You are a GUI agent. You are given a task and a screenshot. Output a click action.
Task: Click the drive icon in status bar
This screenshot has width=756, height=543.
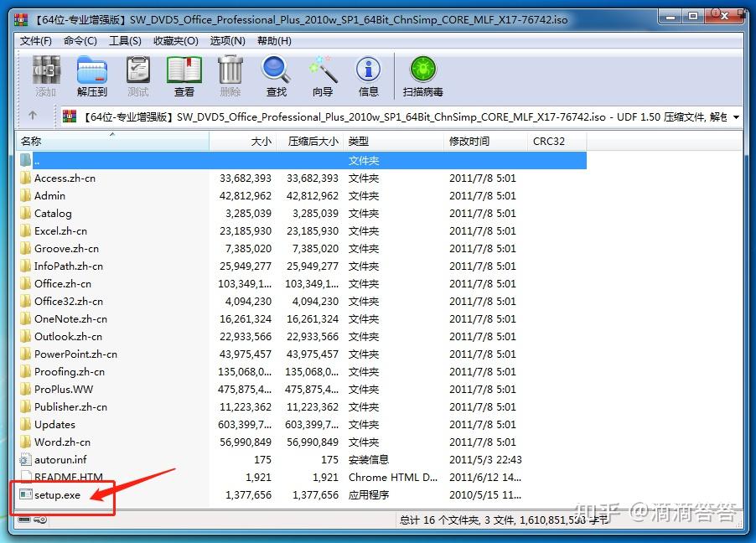pyautogui.click(x=24, y=520)
